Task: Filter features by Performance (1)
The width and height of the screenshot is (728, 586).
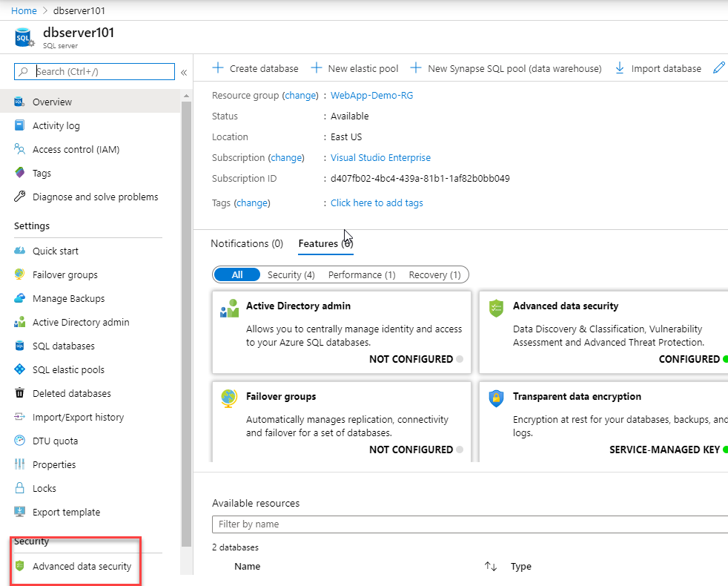Action: (x=362, y=274)
